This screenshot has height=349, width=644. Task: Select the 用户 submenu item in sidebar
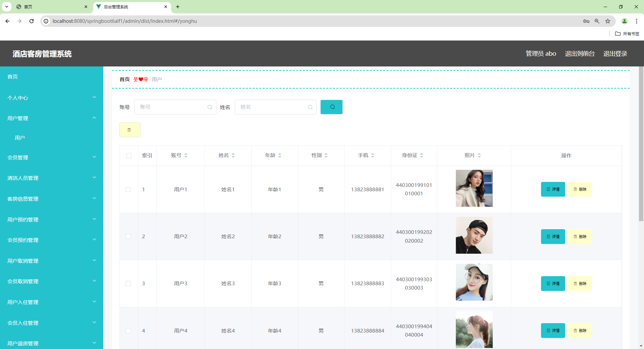pos(20,138)
